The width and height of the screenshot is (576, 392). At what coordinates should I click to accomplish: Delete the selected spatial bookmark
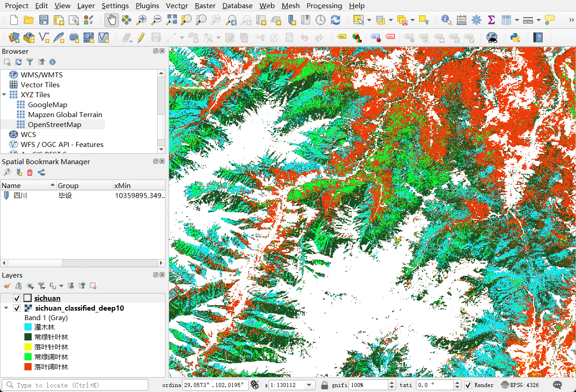30,172
